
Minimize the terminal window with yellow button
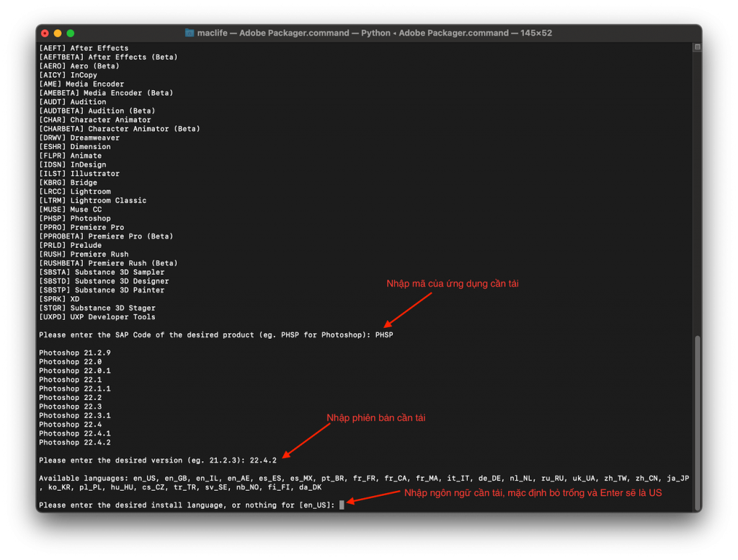[x=58, y=33]
